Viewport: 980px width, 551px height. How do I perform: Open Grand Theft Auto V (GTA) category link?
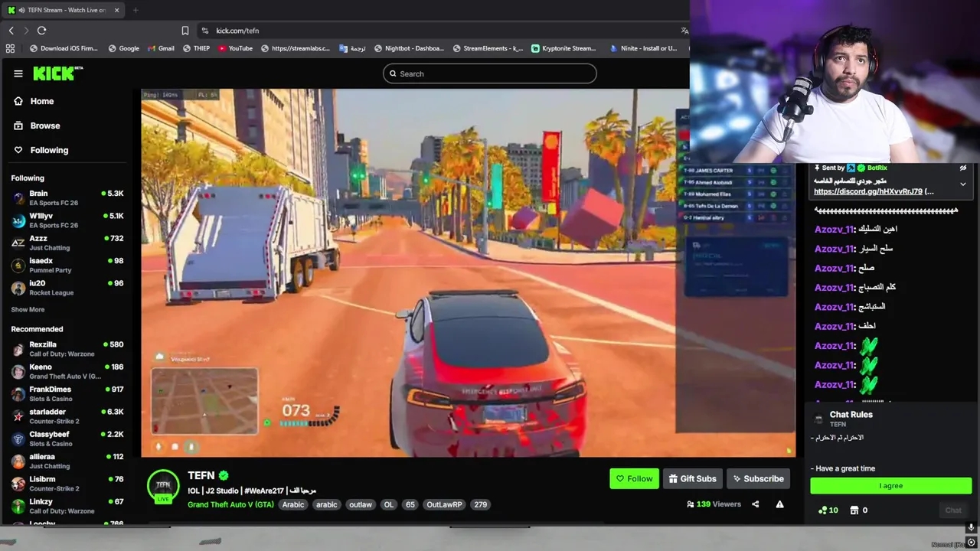pyautogui.click(x=230, y=504)
